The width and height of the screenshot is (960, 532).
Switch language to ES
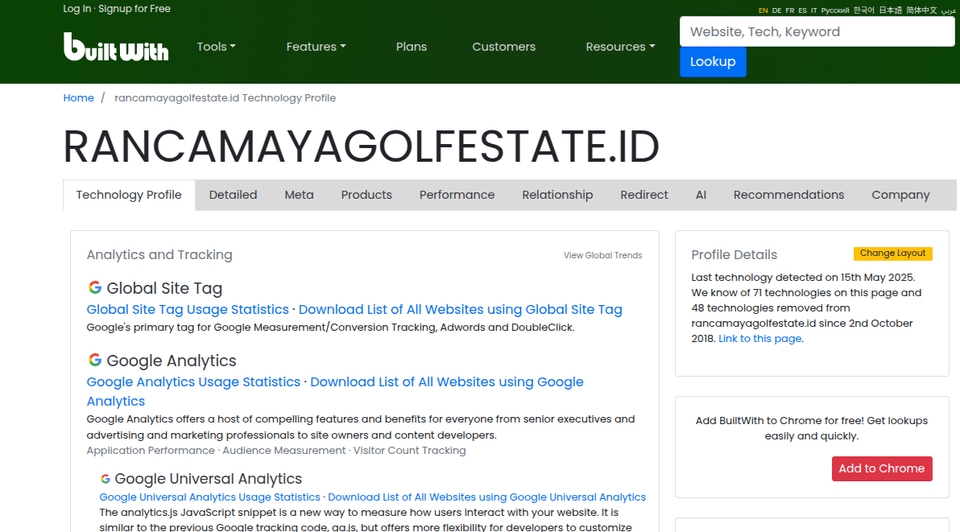[x=802, y=10]
